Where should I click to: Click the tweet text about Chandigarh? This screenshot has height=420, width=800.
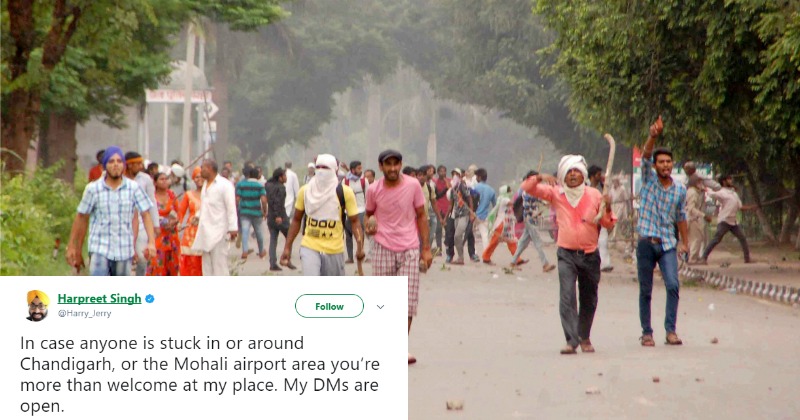coord(200,375)
